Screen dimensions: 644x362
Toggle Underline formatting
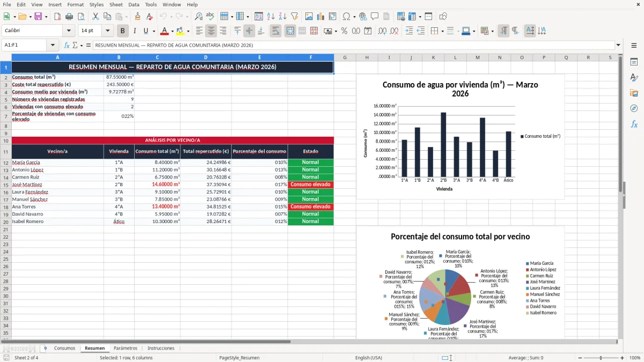coord(145,31)
